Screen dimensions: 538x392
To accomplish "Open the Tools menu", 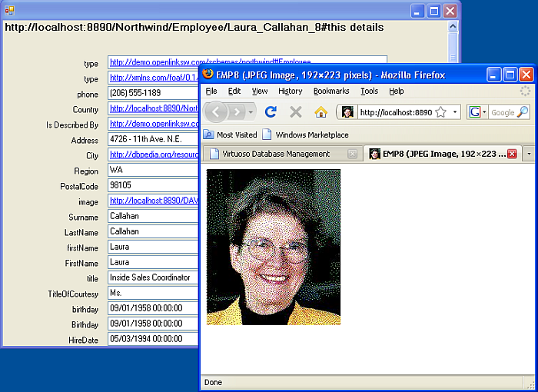I will click(369, 91).
